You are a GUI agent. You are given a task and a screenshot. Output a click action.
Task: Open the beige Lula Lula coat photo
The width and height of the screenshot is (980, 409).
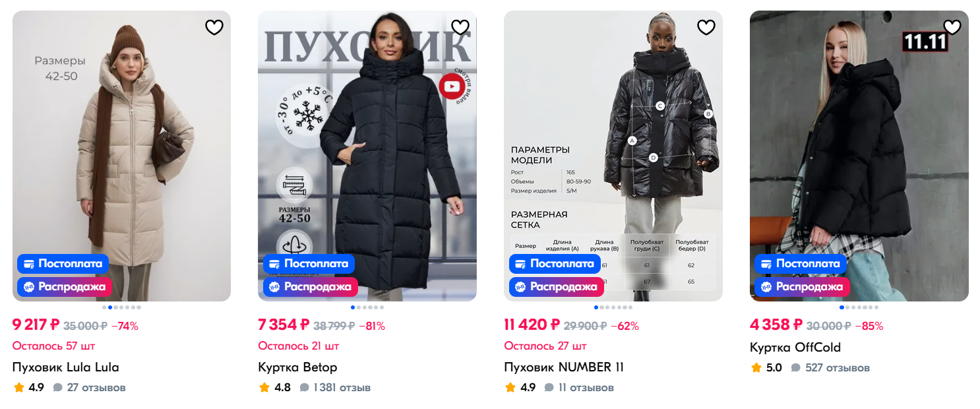121,156
